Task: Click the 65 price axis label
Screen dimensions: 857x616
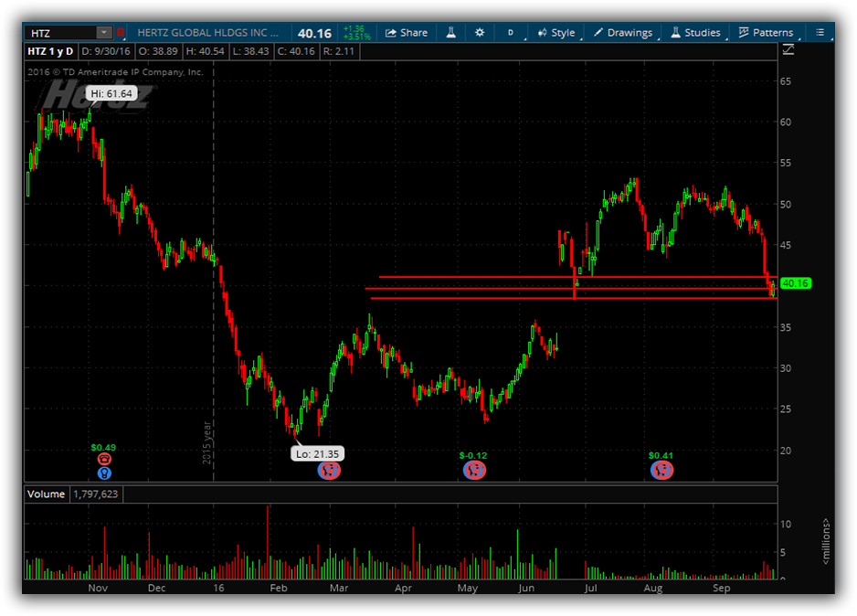Action: tap(786, 81)
